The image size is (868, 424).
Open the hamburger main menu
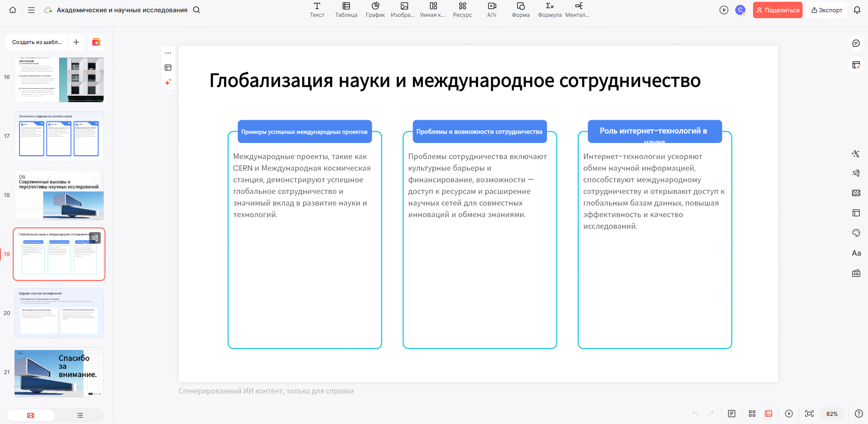(x=31, y=10)
